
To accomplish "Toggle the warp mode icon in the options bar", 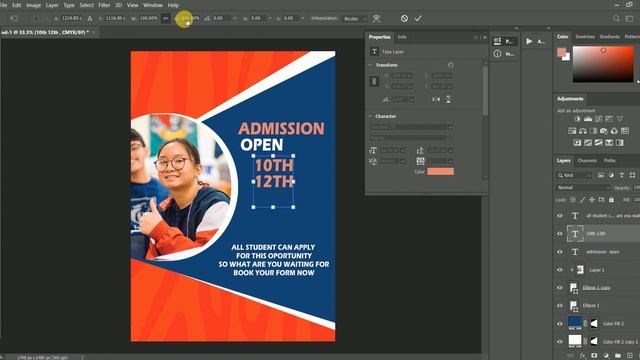I will 376,18.
